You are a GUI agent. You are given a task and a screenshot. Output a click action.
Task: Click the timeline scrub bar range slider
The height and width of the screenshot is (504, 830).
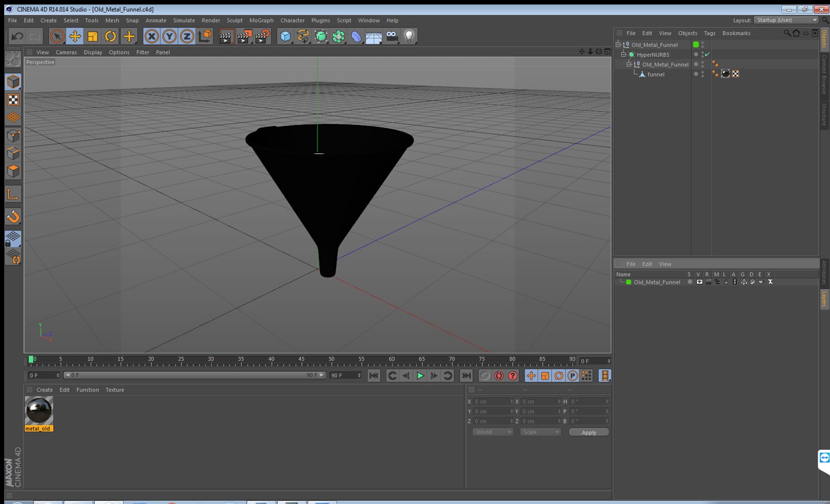[x=194, y=375]
